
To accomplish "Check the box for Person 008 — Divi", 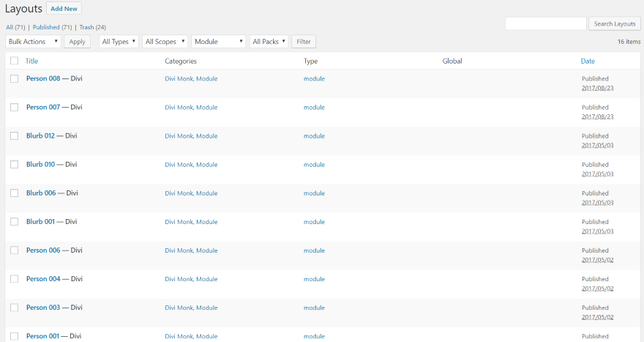I will click(x=15, y=78).
